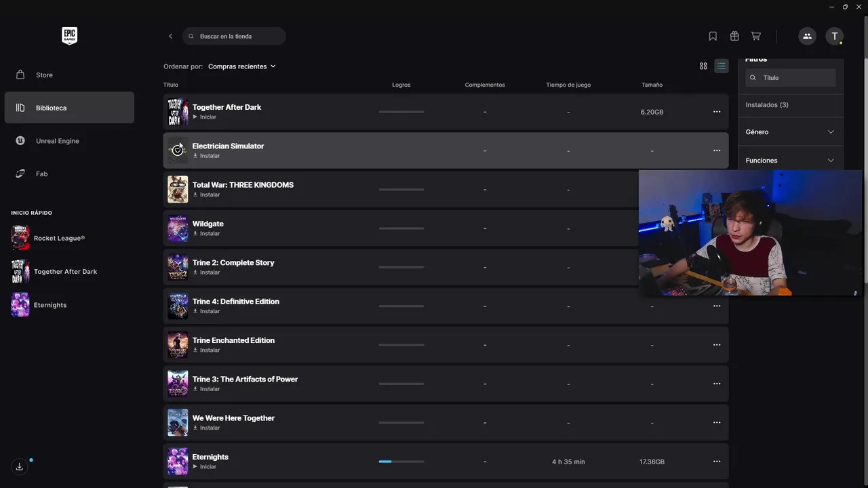
Task: Open downloads icon at sidebar bottom
Action: click(20, 466)
